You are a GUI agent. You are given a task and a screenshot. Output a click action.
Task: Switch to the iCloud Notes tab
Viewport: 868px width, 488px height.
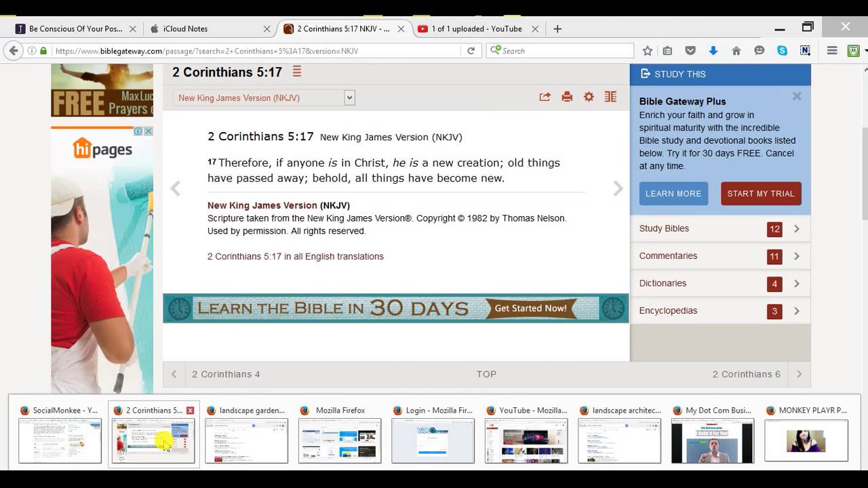pos(210,28)
